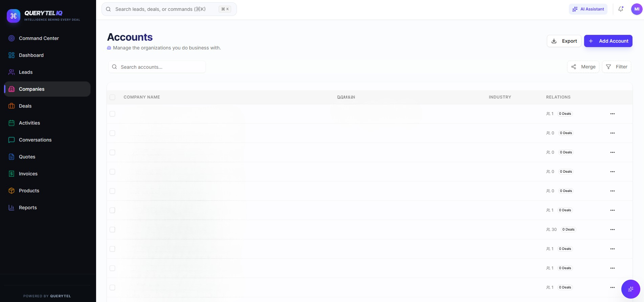
Task: Click the Domain column header
Action: click(346, 97)
